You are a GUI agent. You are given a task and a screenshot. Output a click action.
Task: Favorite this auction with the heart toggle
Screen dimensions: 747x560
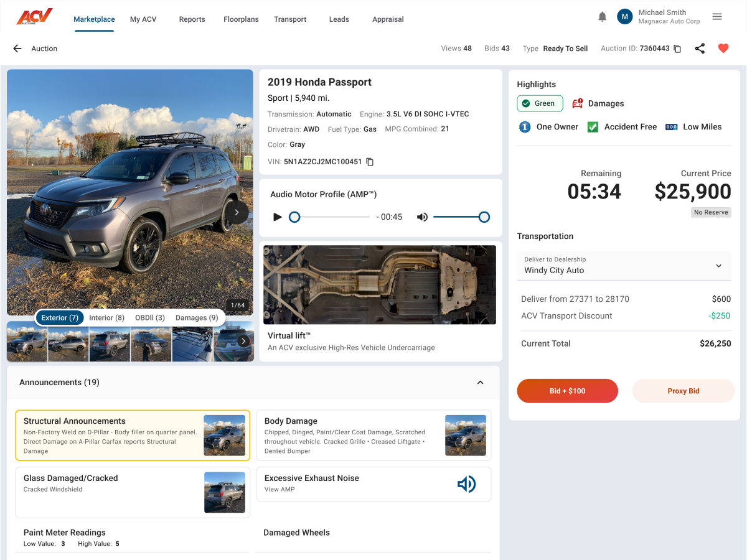coord(723,48)
